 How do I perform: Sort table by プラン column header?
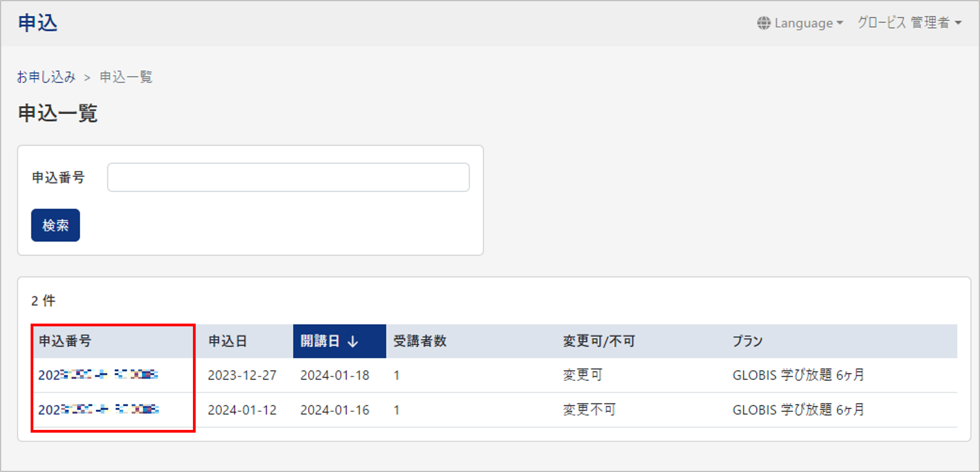coord(747,341)
